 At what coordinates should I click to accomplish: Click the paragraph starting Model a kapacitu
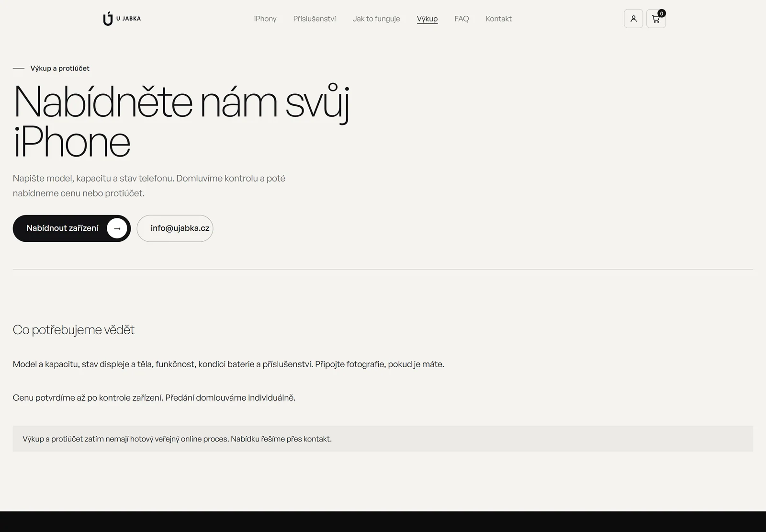(228, 364)
